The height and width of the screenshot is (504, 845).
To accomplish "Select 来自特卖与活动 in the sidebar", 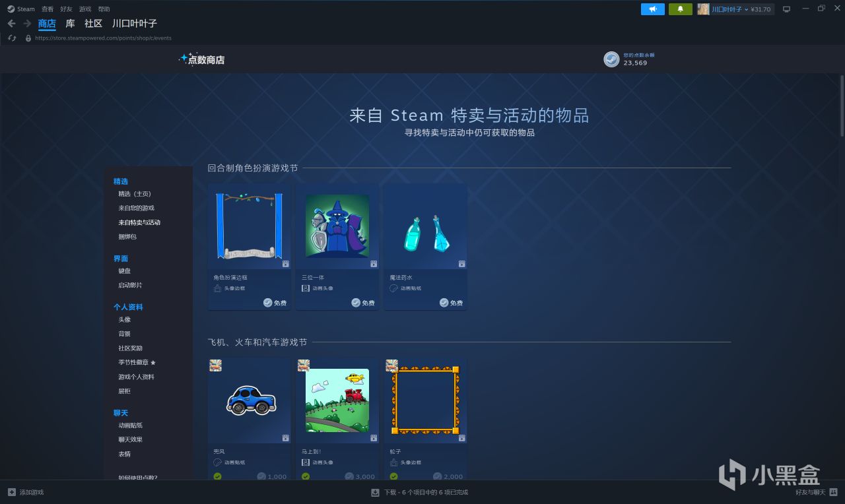I will coord(139,223).
